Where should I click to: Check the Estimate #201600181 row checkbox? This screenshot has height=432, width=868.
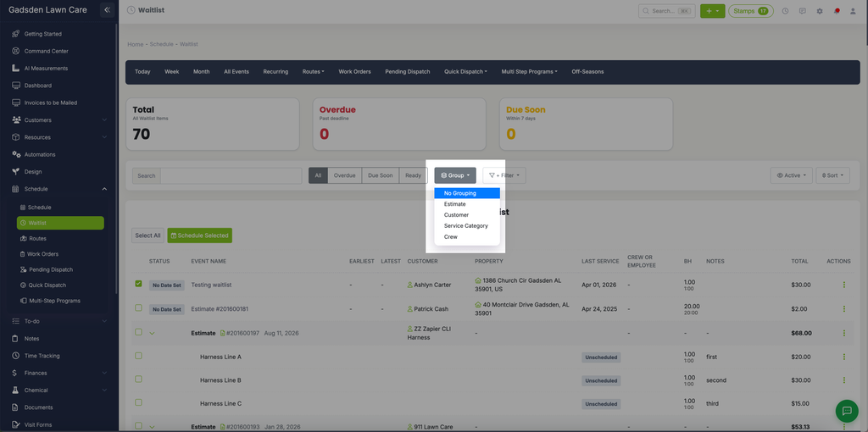(x=138, y=307)
